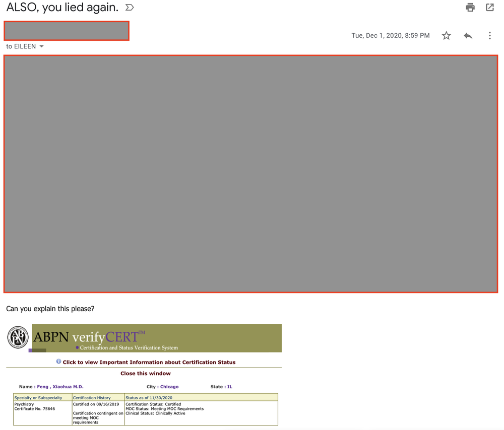This screenshot has height=430, width=504.
Task: Print this email using the printer icon
Action: 470,8
